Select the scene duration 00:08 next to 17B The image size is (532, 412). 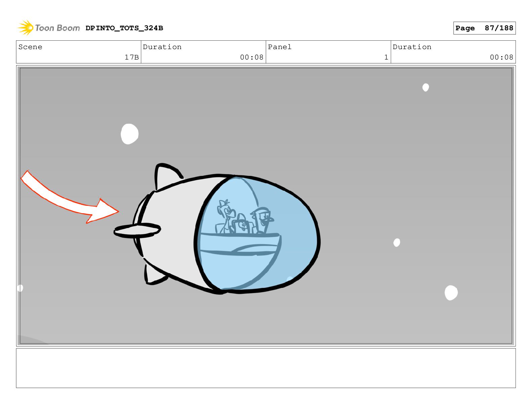252,58
